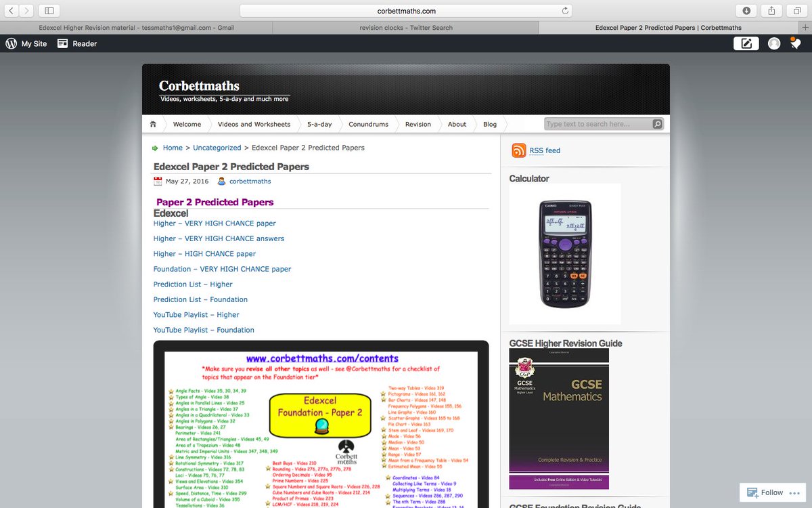Click the May 27, 2016 date text

click(x=187, y=182)
